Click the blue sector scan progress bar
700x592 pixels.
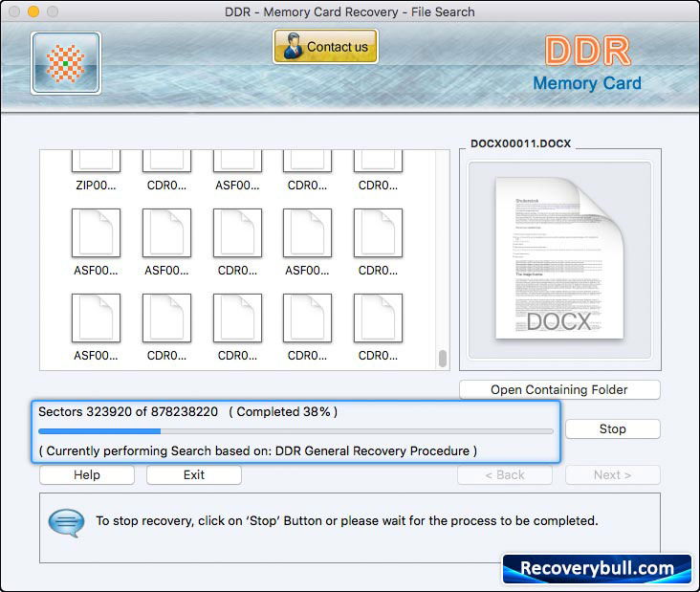point(295,431)
